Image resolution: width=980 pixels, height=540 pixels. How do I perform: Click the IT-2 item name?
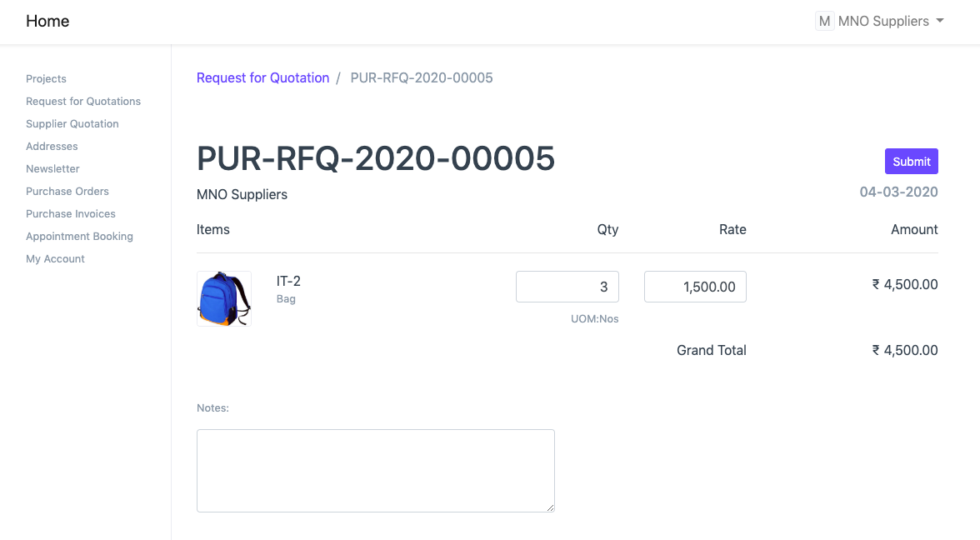tap(288, 282)
